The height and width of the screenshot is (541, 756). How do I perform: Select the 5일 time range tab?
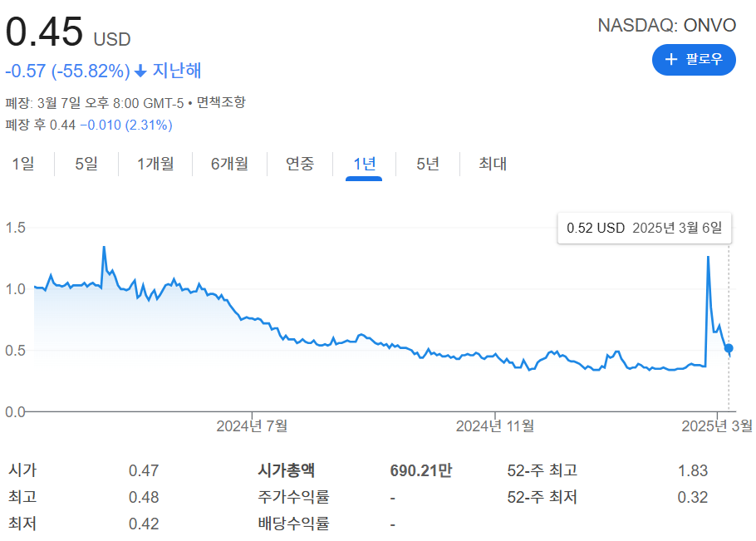(x=86, y=164)
